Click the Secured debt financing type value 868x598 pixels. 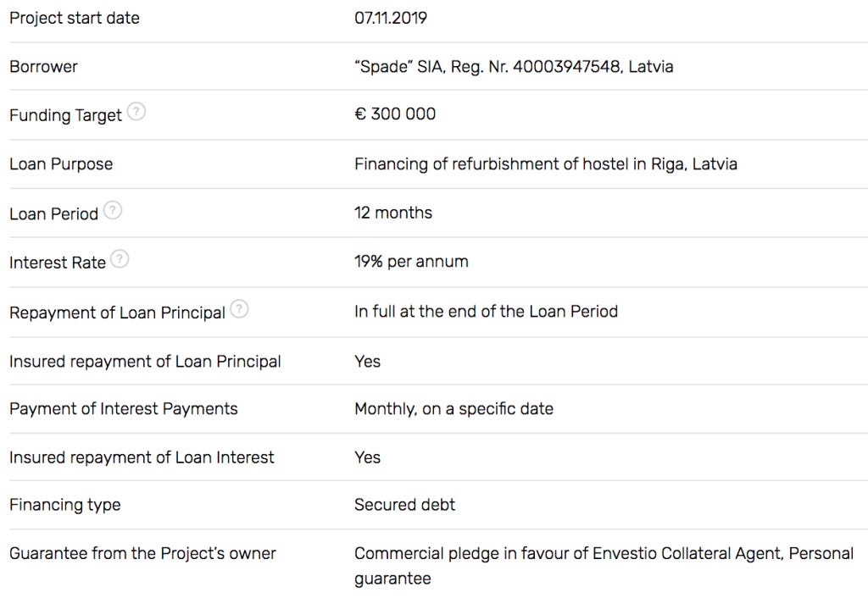click(x=404, y=505)
